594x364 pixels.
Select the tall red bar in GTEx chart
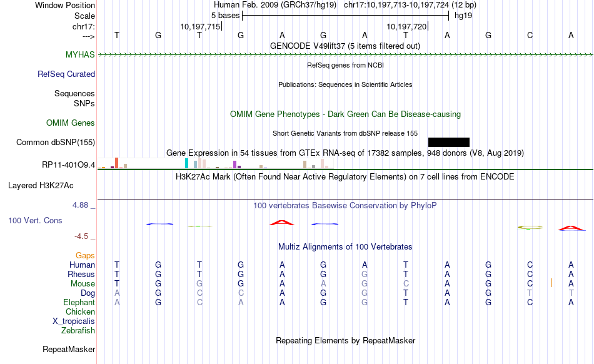(x=117, y=163)
